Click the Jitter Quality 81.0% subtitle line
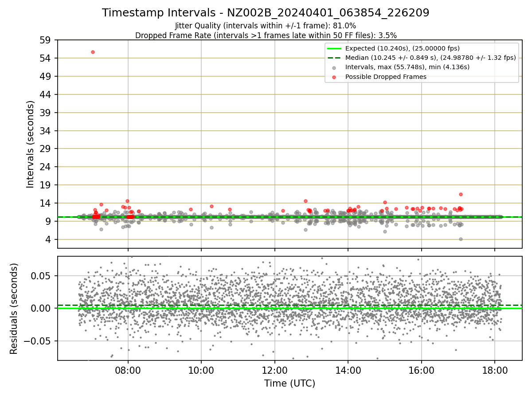The width and height of the screenshot is (532, 399). (x=266, y=26)
